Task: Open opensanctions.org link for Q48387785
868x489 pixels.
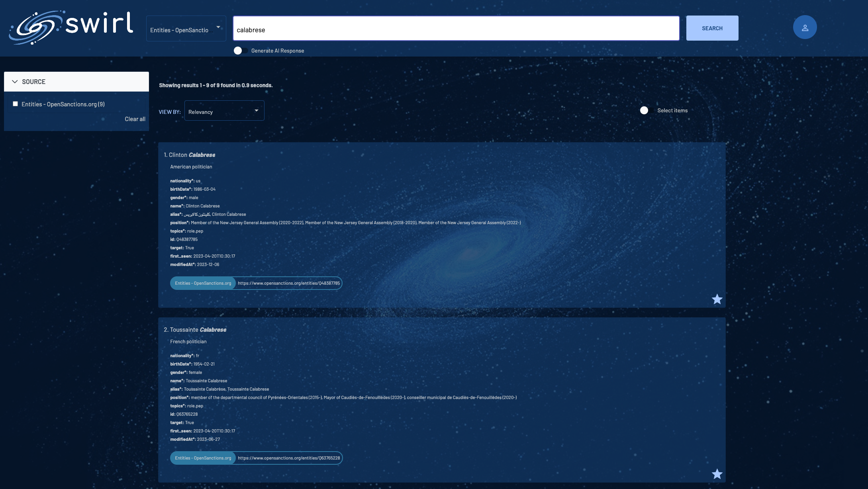Action: 289,283
